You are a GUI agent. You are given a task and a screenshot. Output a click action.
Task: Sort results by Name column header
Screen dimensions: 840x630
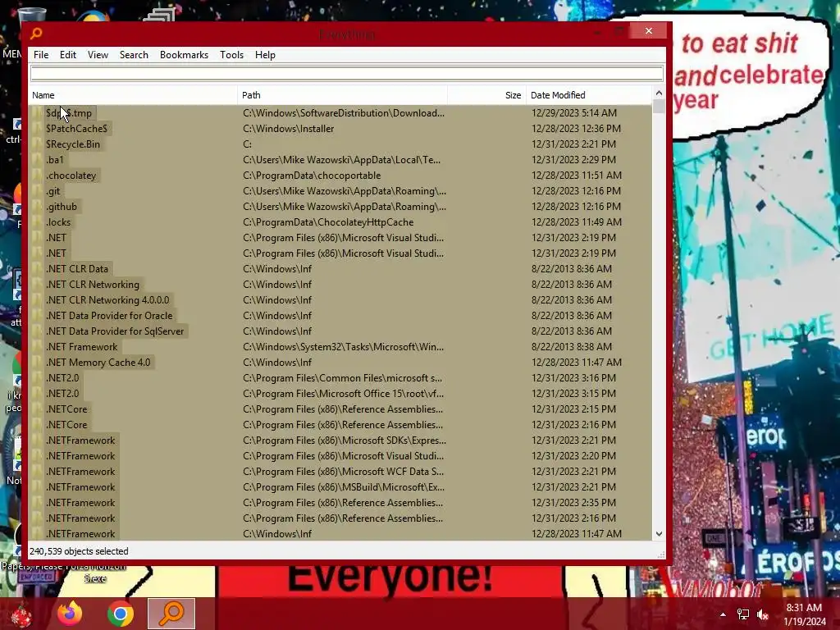pyautogui.click(x=133, y=95)
